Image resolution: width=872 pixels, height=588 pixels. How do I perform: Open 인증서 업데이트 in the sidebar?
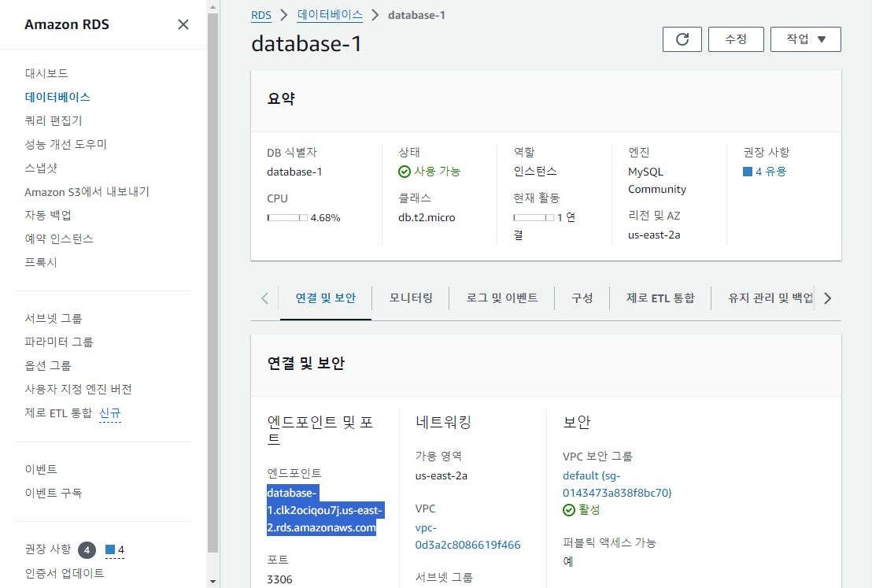(65, 574)
